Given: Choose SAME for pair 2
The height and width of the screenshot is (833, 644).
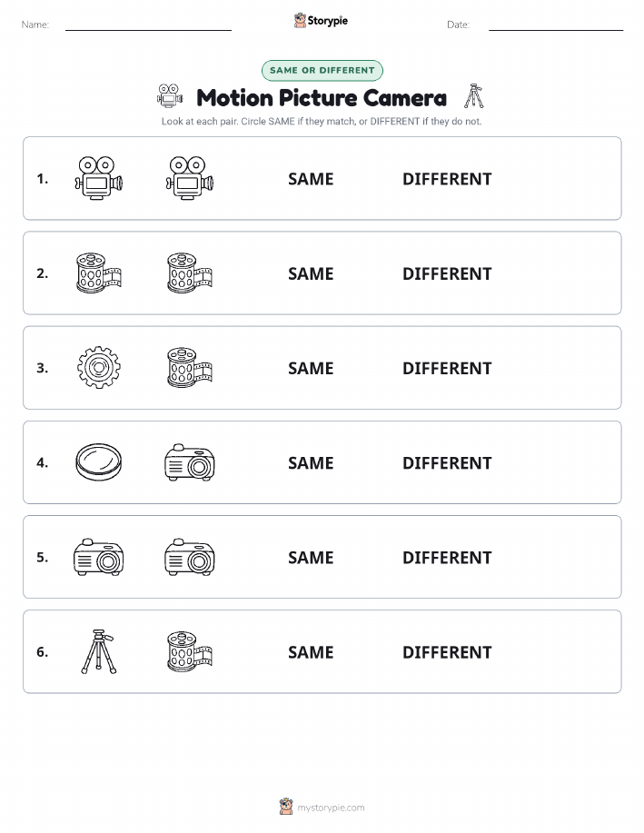Looking at the screenshot, I should pos(311,273).
